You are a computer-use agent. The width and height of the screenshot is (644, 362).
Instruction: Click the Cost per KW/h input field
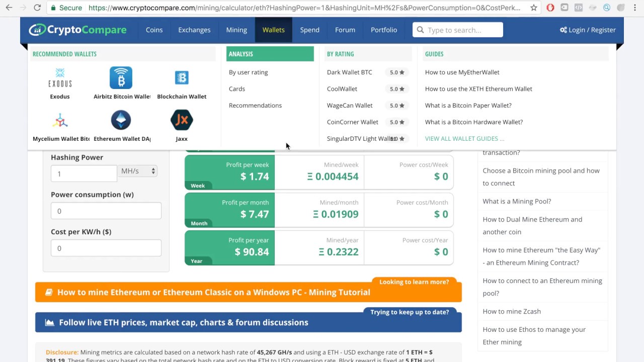[x=106, y=248]
